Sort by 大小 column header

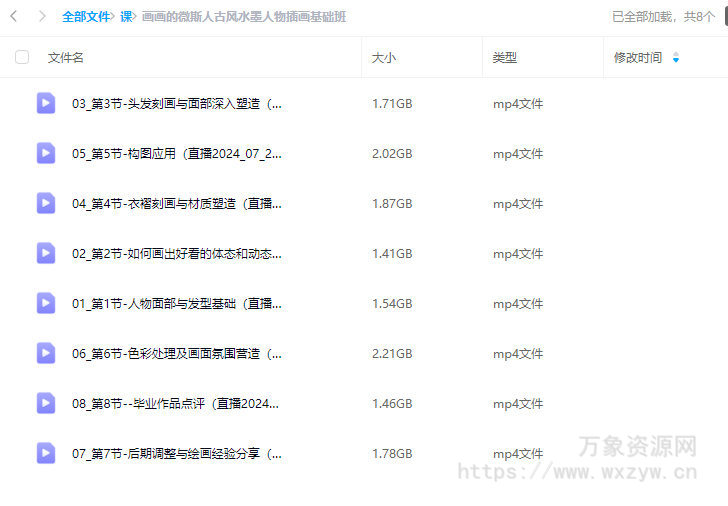(384, 58)
